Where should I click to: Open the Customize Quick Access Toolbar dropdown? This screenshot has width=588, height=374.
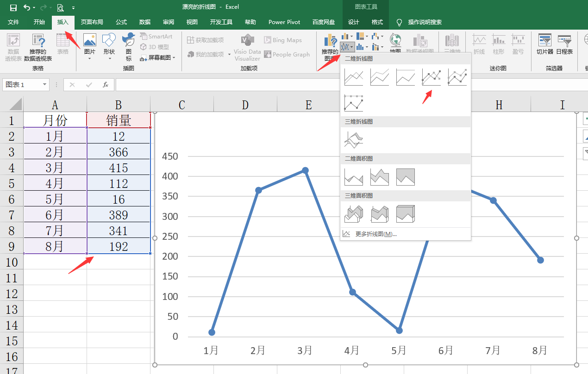(x=73, y=8)
